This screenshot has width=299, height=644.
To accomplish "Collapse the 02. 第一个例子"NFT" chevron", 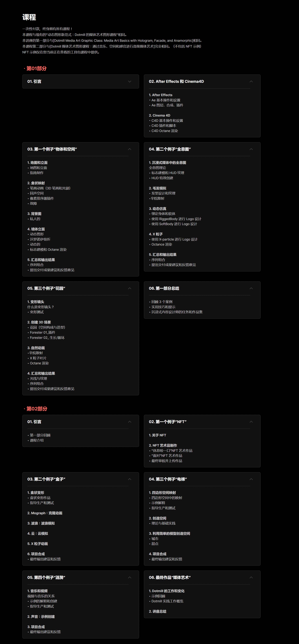I will point(251,422).
